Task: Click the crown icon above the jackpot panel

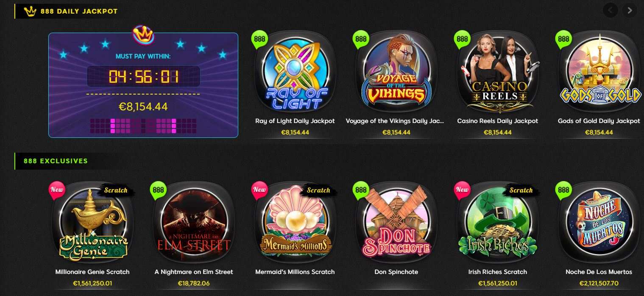Action: tap(143, 34)
